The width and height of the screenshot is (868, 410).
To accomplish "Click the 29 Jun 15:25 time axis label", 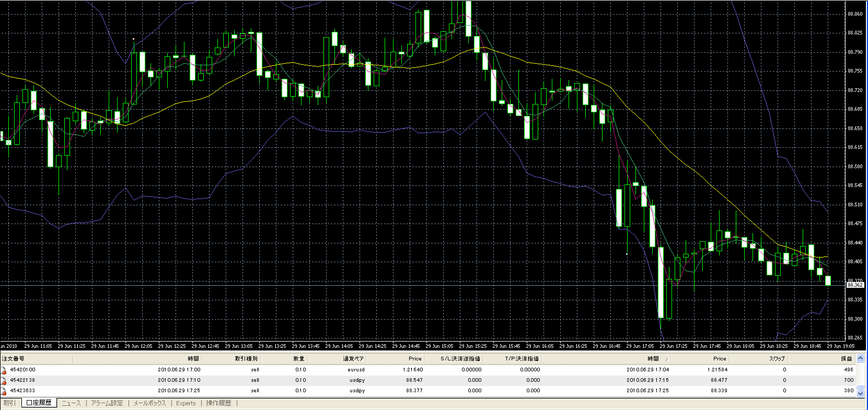I will pyautogui.click(x=473, y=346).
